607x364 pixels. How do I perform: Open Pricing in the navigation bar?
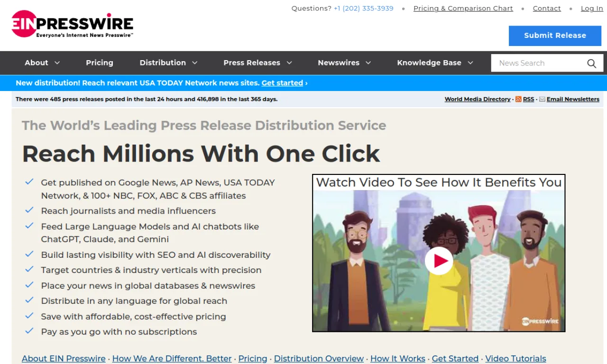pyautogui.click(x=100, y=63)
